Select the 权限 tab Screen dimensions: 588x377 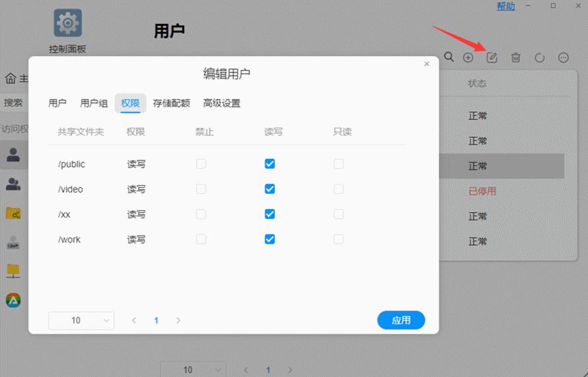tap(130, 103)
